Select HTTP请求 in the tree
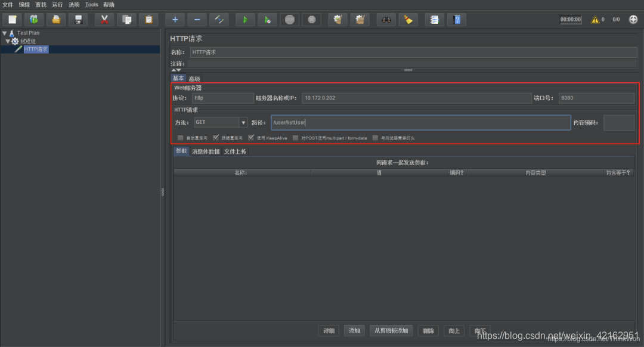 (x=36, y=49)
